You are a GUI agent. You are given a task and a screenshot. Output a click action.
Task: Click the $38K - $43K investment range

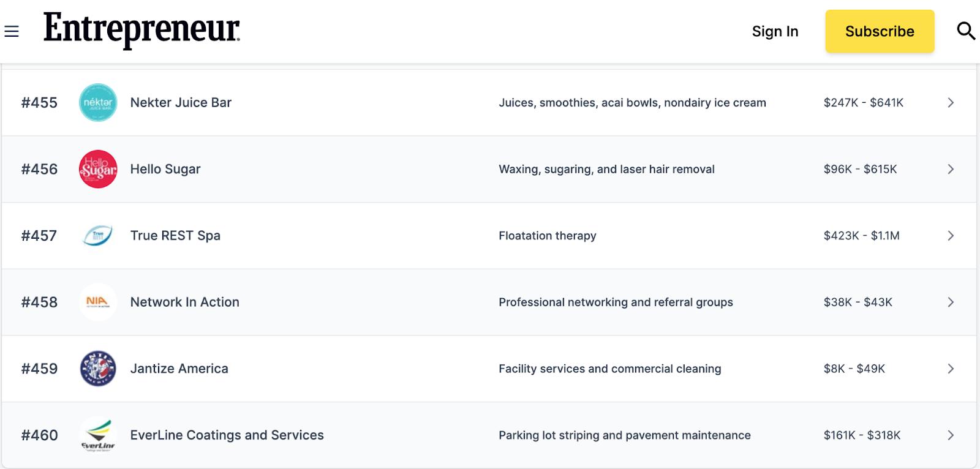point(858,302)
